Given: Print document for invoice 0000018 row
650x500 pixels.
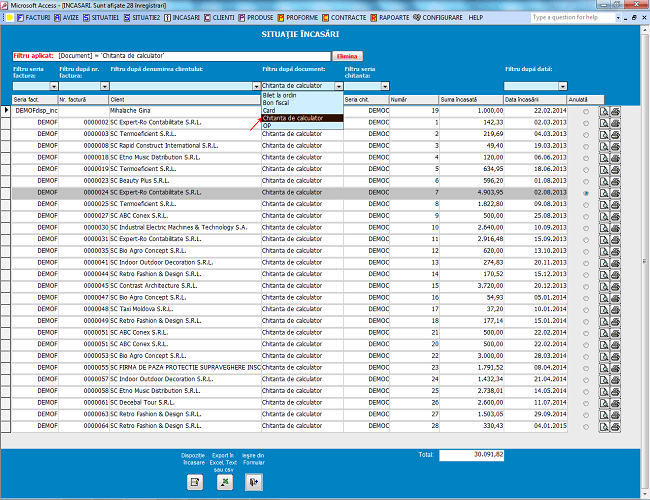Looking at the screenshot, I should 615,158.
